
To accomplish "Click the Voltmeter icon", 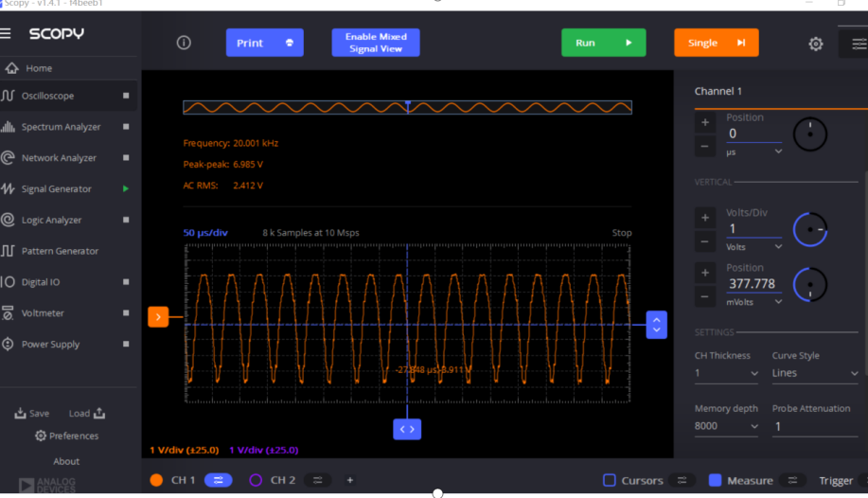I will pos(8,313).
